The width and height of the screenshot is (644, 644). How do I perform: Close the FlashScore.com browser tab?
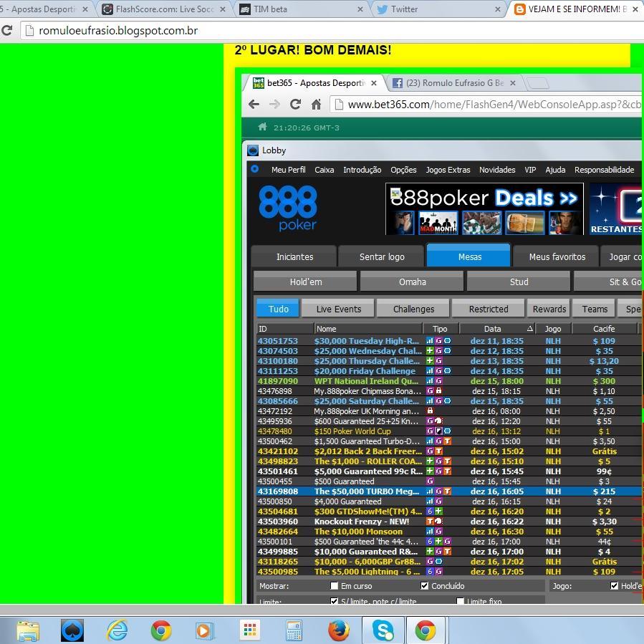(x=223, y=9)
